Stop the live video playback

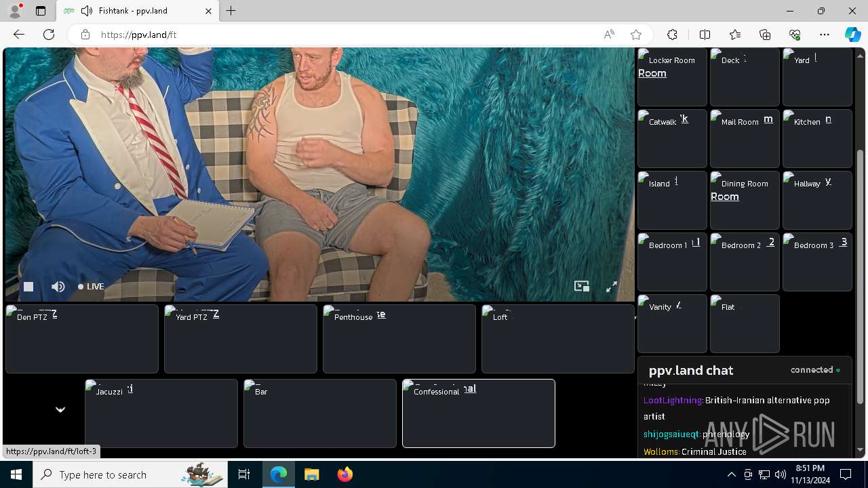28,287
